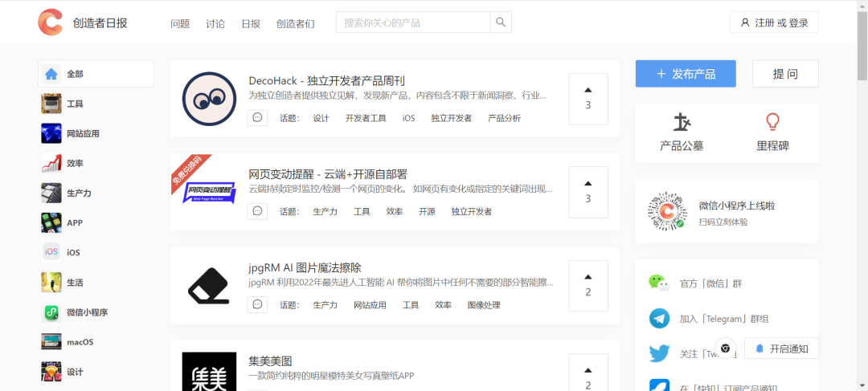Click the 开发者工具 topic tag
This screenshot has height=391, width=868.
coord(366,118)
